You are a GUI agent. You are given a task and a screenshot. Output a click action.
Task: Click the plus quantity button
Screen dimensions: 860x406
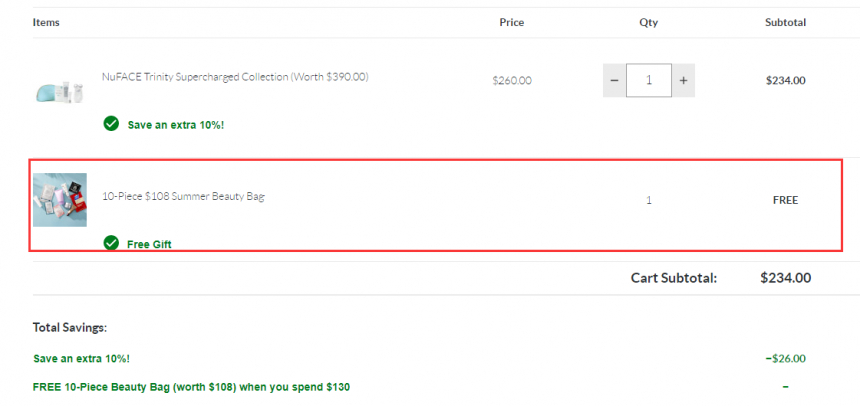coord(683,81)
